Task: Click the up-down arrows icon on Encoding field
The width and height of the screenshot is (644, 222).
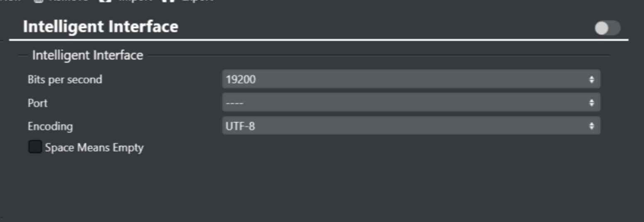Action: coord(591,126)
